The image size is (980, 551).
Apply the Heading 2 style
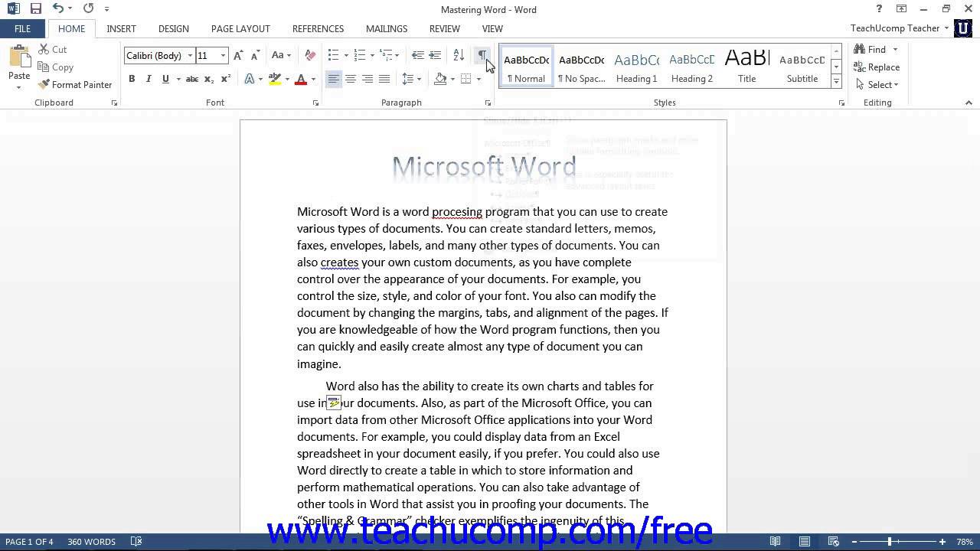click(x=692, y=67)
